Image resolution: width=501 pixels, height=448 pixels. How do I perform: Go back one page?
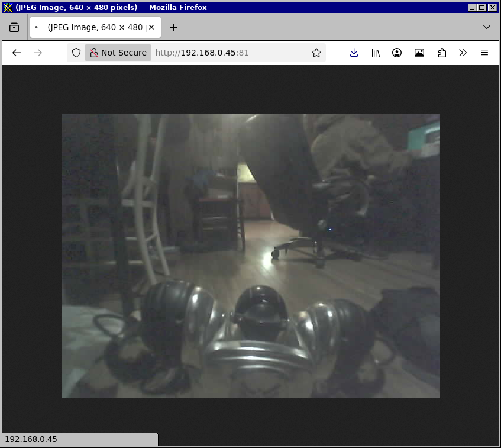point(17,53)
